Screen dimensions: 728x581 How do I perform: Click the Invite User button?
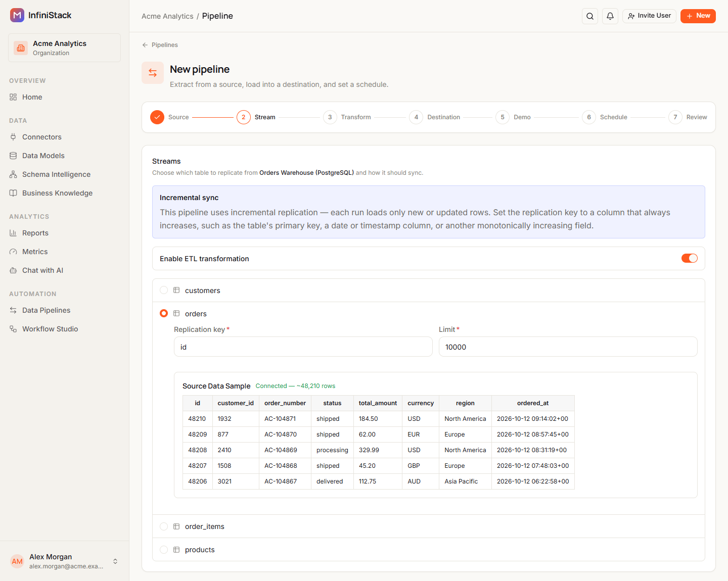click(649, 16)
